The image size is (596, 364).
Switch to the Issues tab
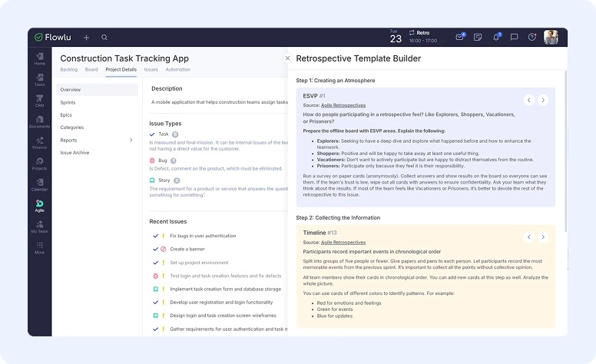click(x=151, y=70)
